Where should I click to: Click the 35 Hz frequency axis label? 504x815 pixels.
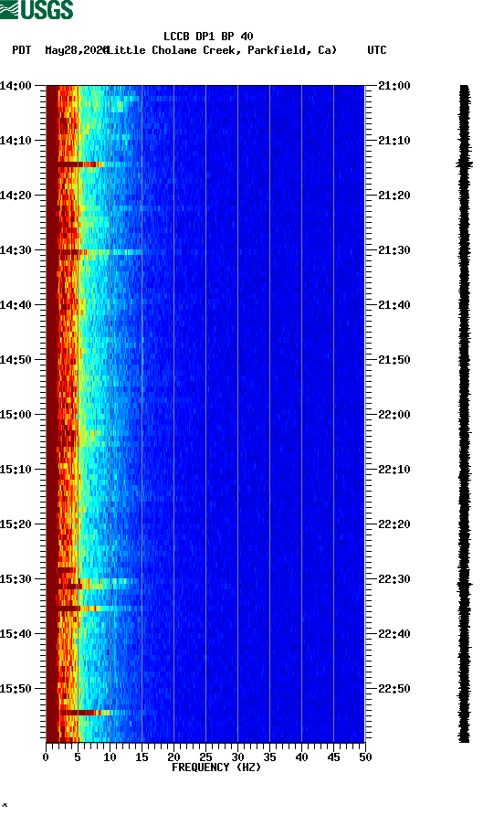269,757
